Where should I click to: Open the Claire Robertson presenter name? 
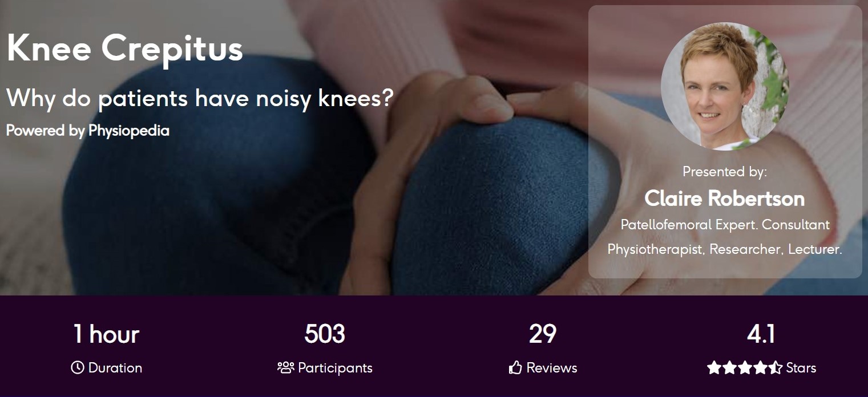[x=725, y=198]
